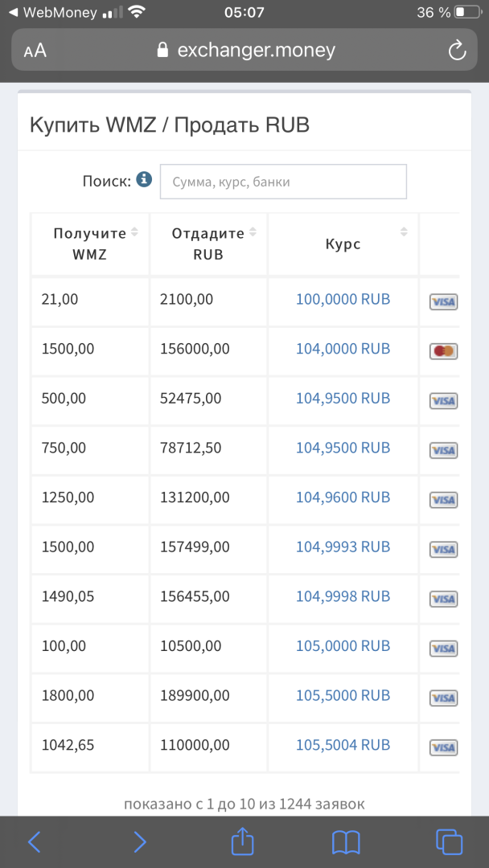Click the показано с 1 до 10 status text
The height and width of the screenshot is (868, 489).
pyautogui.click(x=244, y=804)
